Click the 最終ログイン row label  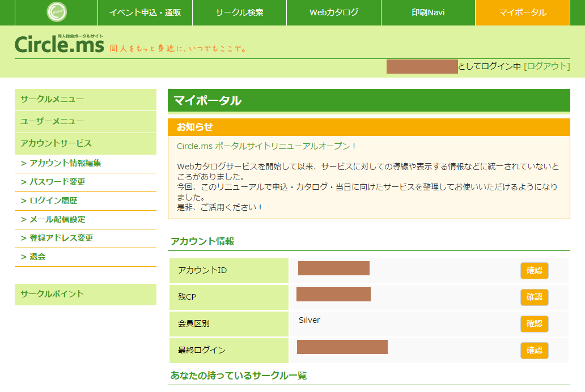[x=228, y=350]
